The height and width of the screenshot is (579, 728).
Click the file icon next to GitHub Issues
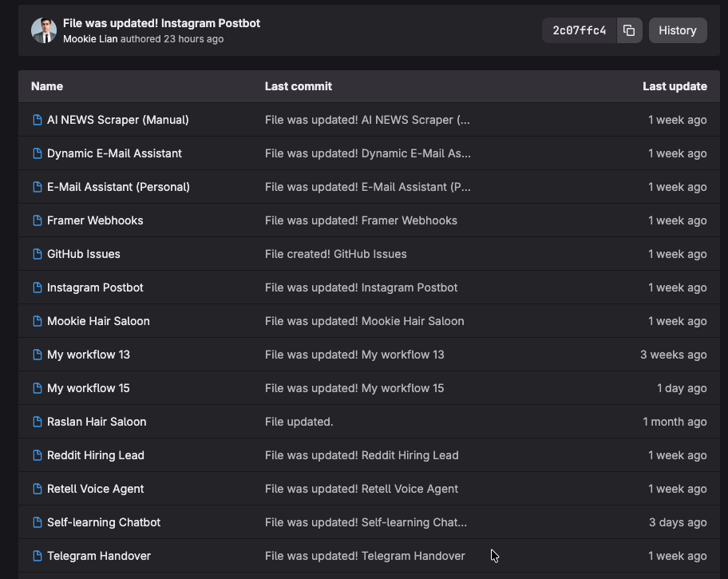tap(37, 254)
